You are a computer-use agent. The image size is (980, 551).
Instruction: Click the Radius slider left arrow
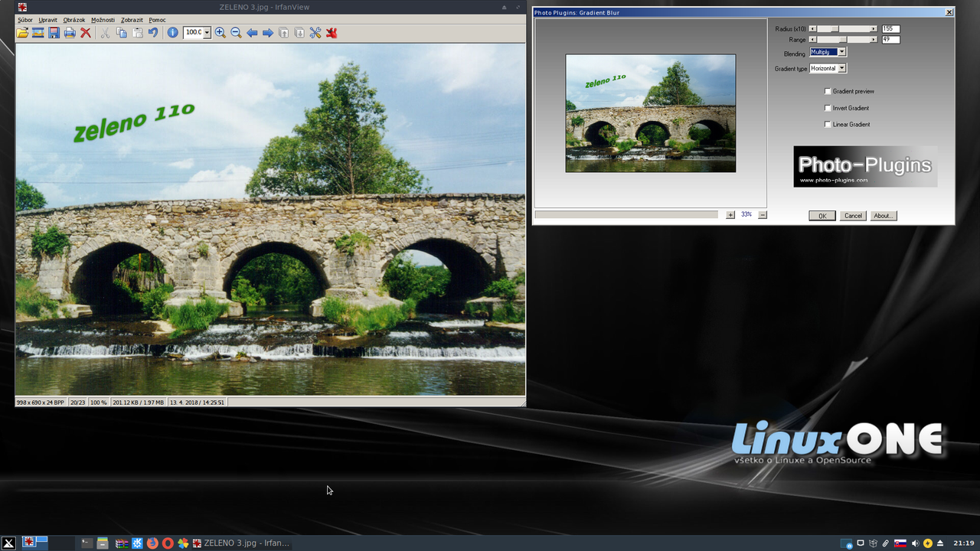point(813,29)
